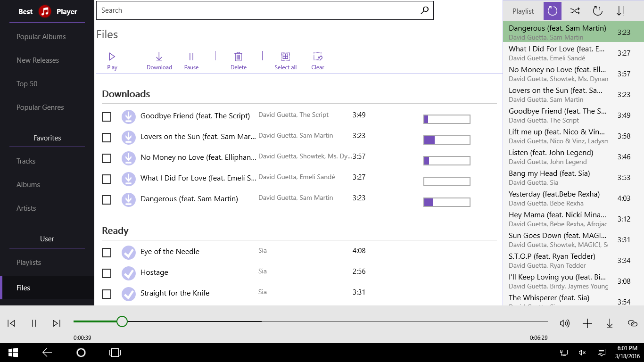The height and width of the screenshot is (362, 644).
Task: Click Clear in the Files toolbar
Action: [317, 59]
